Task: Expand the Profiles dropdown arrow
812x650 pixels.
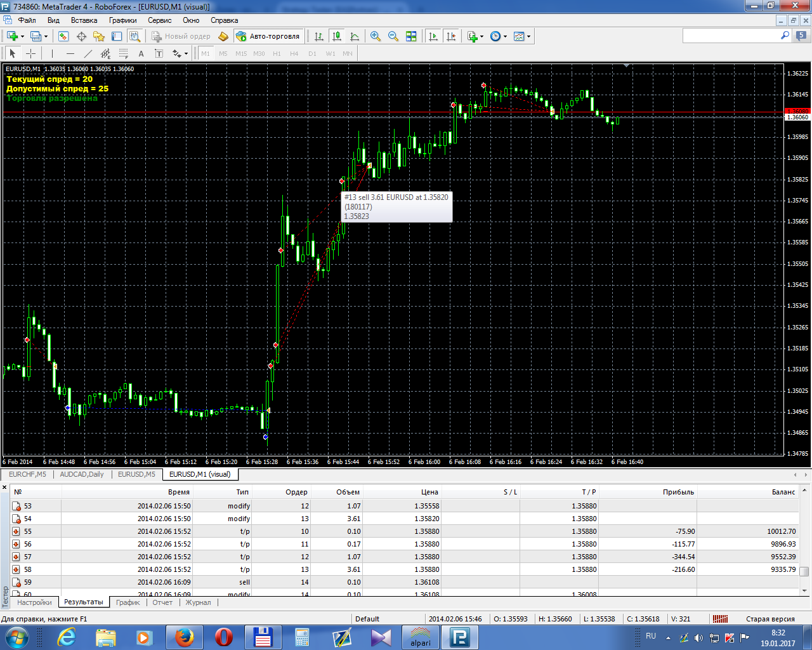Action: point(46,36)
